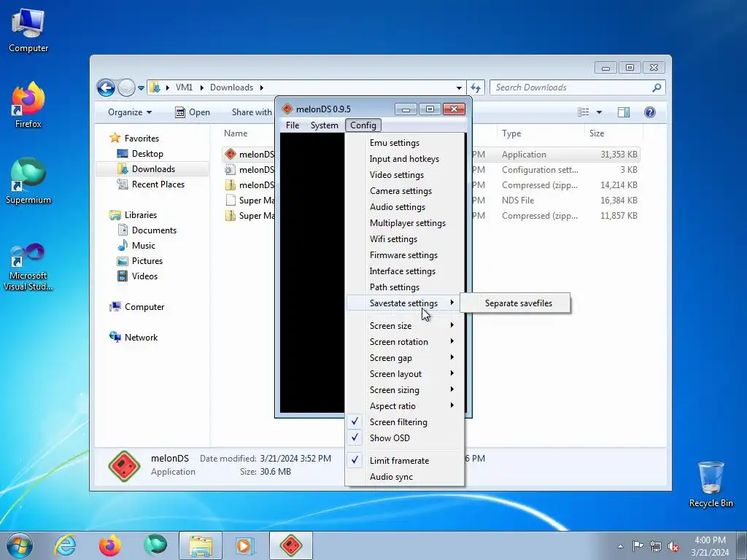Open the recent pages dropdown beside the Forward button

tap(141, 88)
